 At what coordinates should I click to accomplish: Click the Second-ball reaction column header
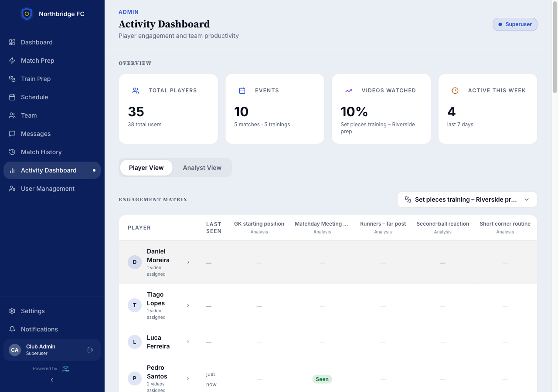coord(442,227)
